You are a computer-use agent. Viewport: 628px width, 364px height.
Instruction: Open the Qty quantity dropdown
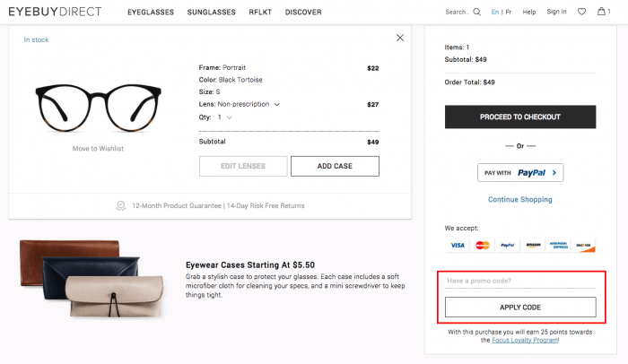point(230,117)
